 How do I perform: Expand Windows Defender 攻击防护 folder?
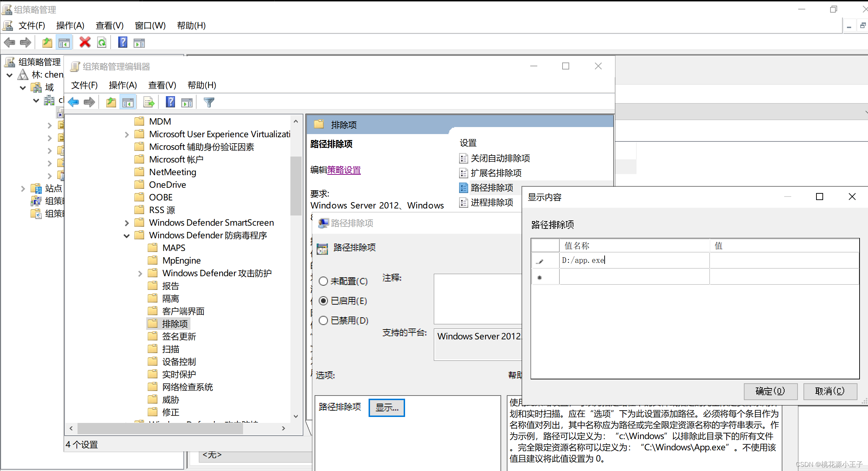click(140, 273)
